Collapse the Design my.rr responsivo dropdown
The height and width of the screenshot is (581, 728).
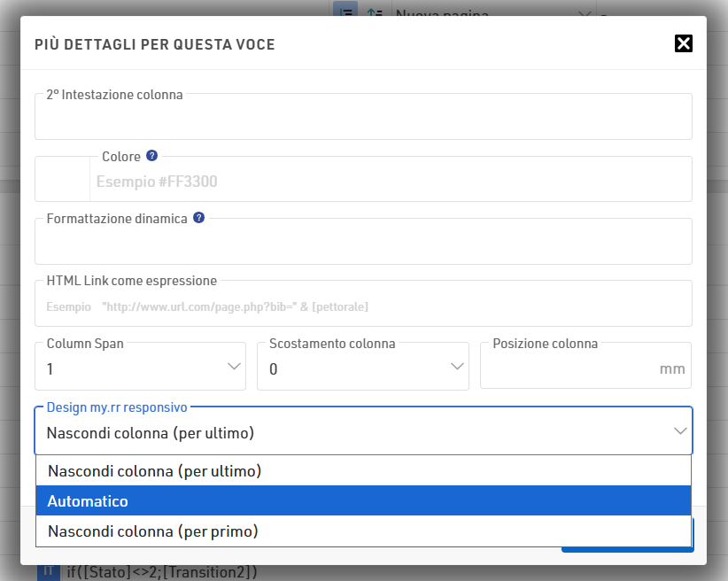(679, 431)
